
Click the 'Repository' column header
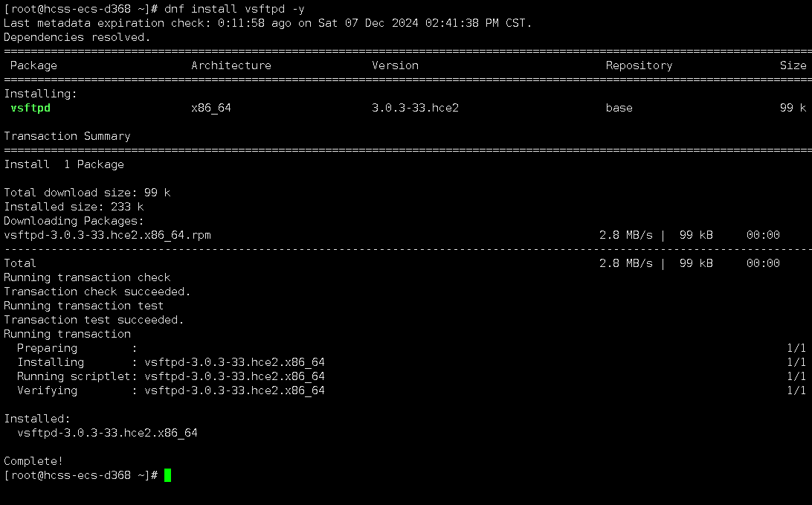[x=639, y=65]
